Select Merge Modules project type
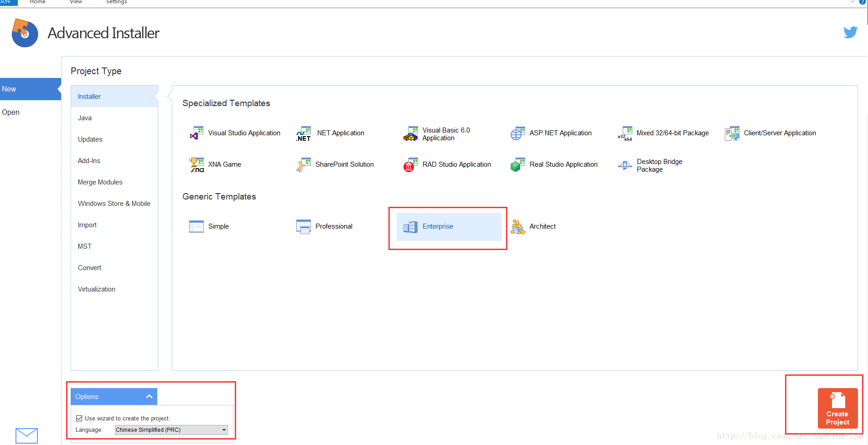The width and height of the screenshot is (868, 445). [114, 182]
